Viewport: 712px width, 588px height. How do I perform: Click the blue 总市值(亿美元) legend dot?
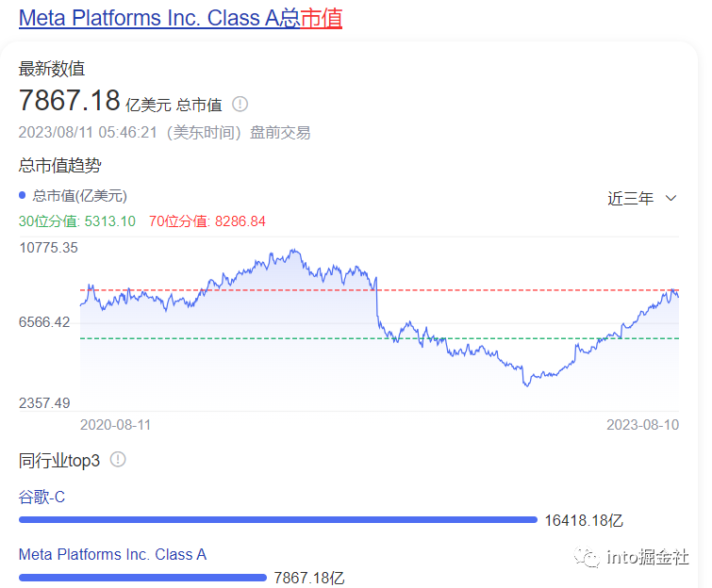[23, 196]
